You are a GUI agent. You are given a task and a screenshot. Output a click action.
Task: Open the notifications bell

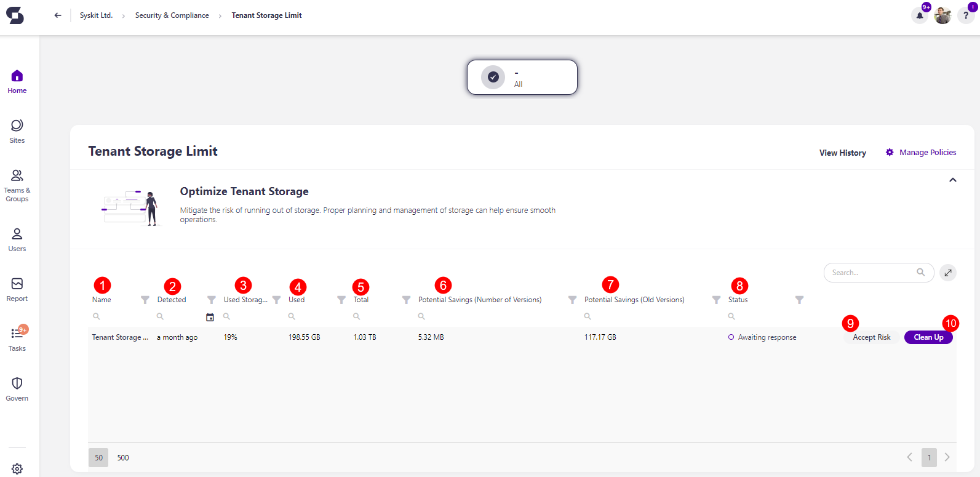[x=919, y=15]
